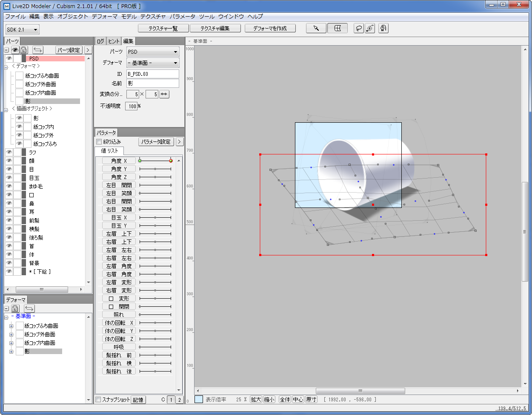The height and width of the screenshot is (415, 532).
Task: Tick the スナップショット checkbox
Action: coord(98,400)
